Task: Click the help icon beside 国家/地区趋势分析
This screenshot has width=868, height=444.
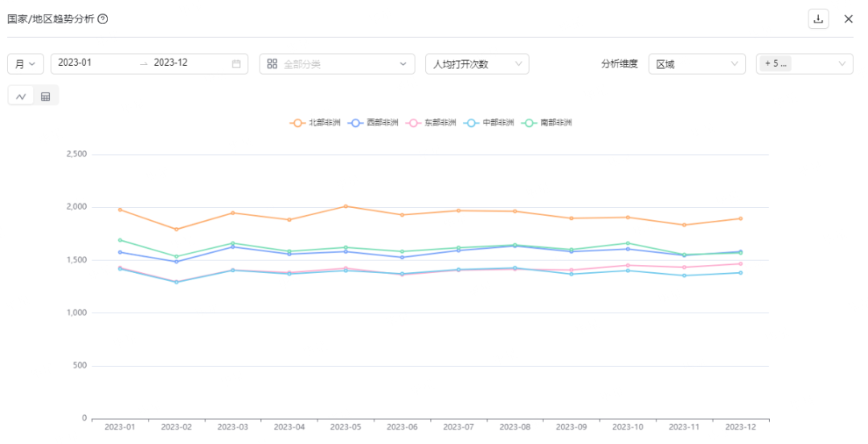Action: click(103, 19)
